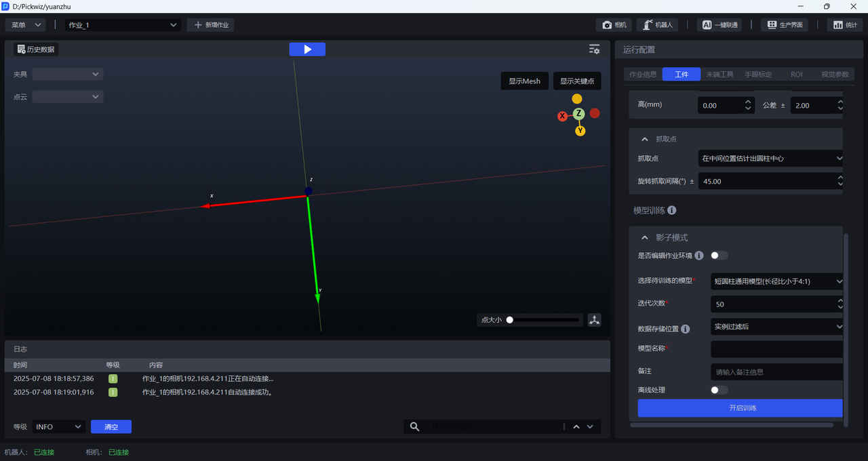Toggle the 离线处理 switch
Screen dimensions: 868x461
pos(719,390)
